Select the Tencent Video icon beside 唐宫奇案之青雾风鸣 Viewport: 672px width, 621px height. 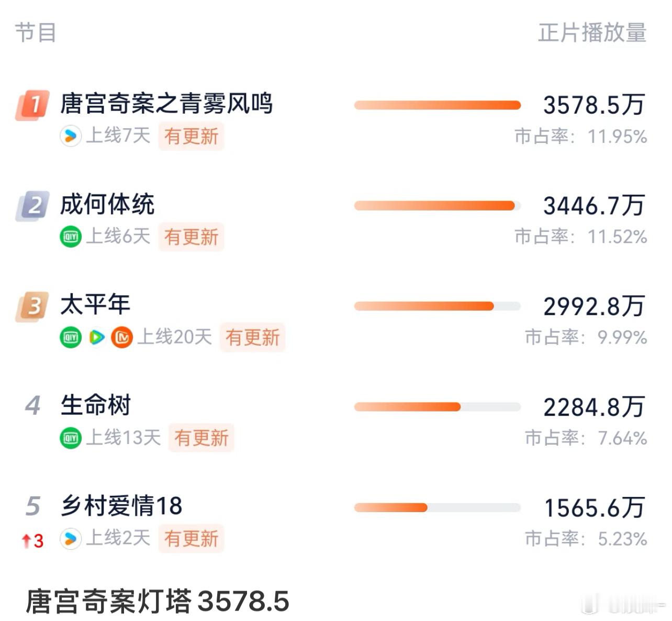coord(71,137)
